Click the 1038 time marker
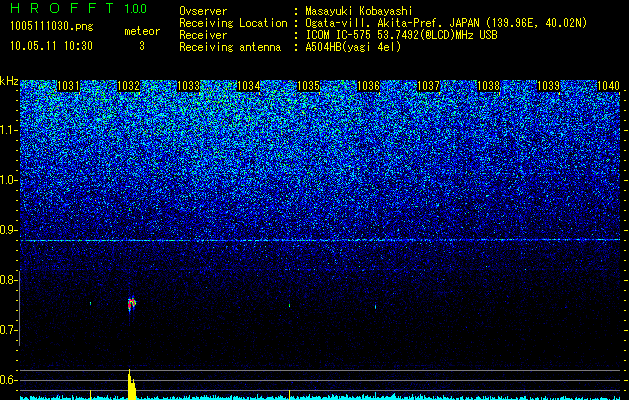The width and height of the screenshot is (629, 400). [x=489, y=86]
